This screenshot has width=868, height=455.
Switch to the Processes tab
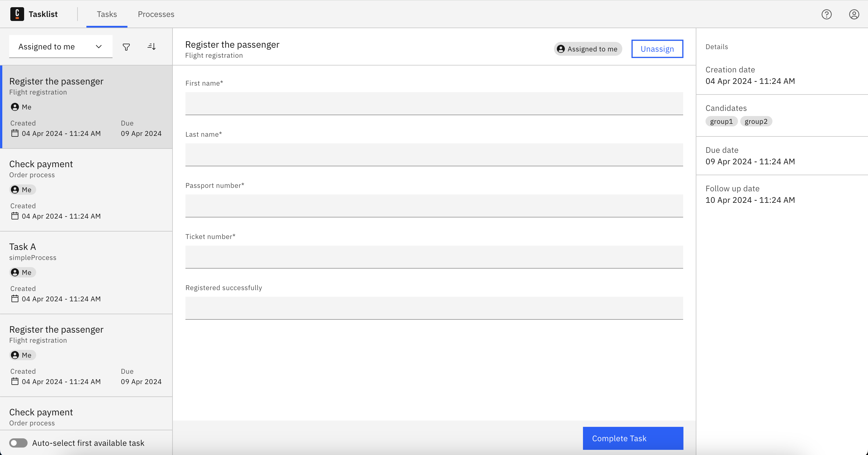click(156, 14)
